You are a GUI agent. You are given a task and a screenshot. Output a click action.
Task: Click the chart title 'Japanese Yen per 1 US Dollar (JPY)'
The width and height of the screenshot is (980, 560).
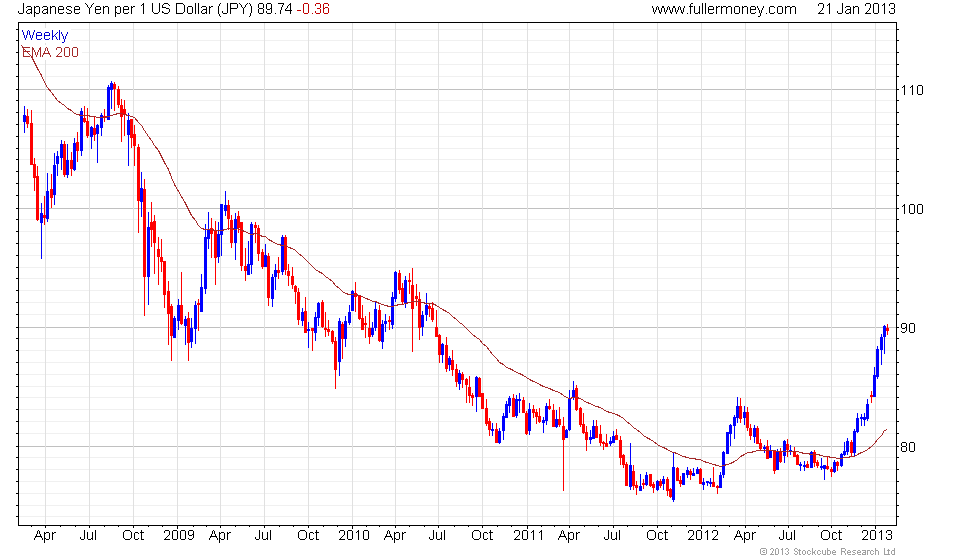[136, 9]
